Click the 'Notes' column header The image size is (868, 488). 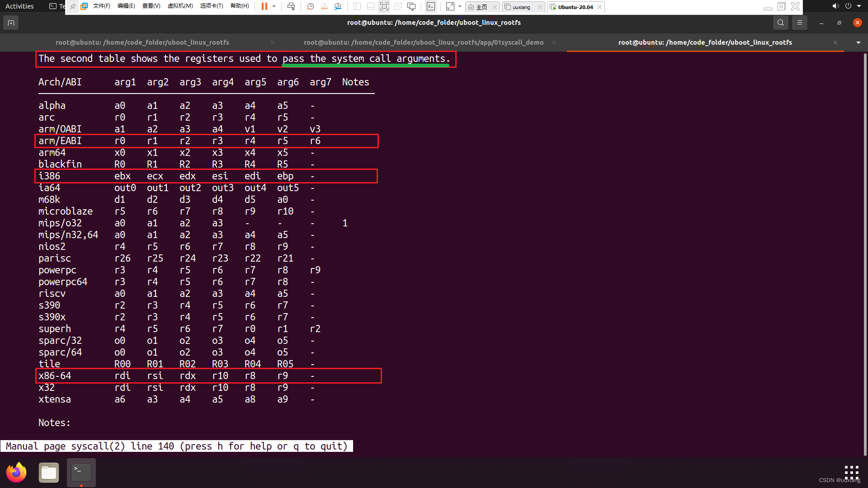click(356, 82)
